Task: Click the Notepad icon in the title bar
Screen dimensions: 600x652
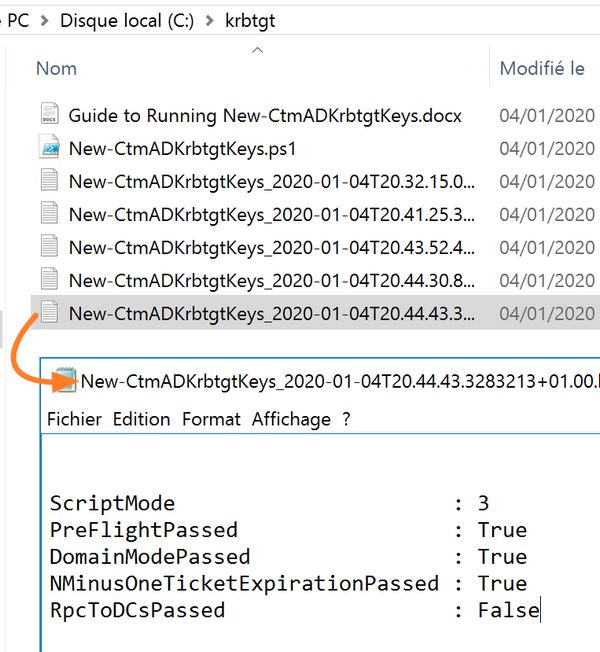Action: tap(66, 380)
